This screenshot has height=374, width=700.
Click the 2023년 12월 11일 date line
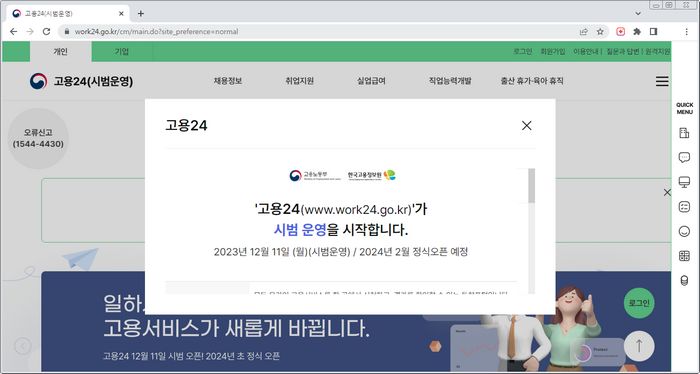click(341, 252)
